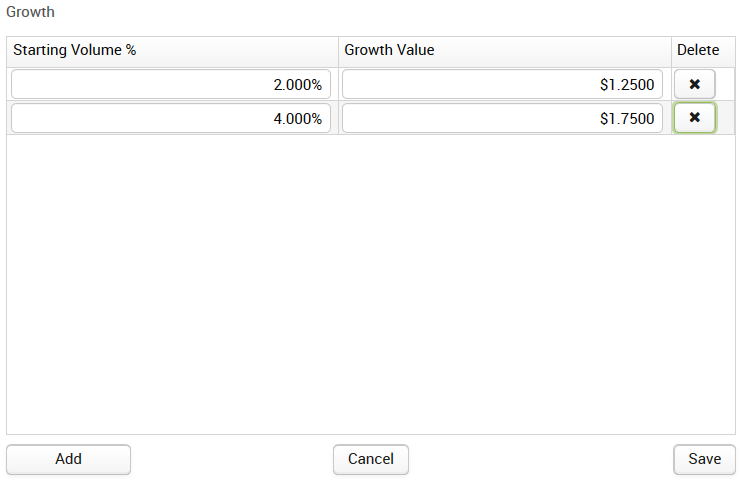Remove the row with $1.2500 growth value
Image resolution: width=742 pixels, height=484 pixels.
[694, 84]
